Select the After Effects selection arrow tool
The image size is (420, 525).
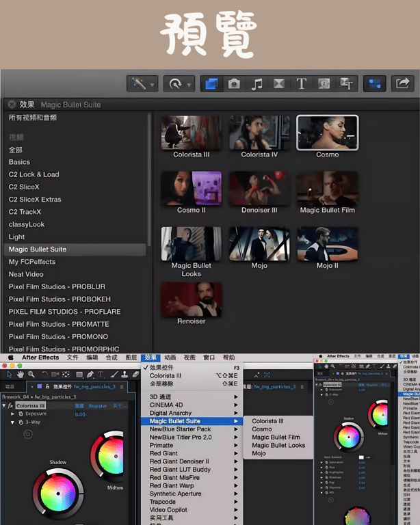click(10, 375)
